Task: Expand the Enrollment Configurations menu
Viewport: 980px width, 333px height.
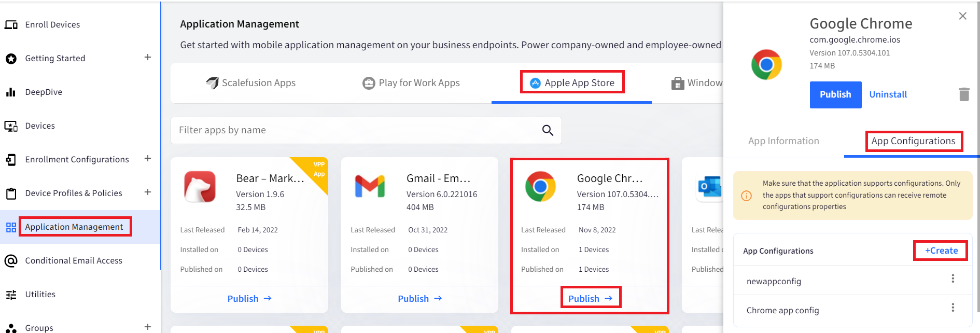Action: (148, 158)
